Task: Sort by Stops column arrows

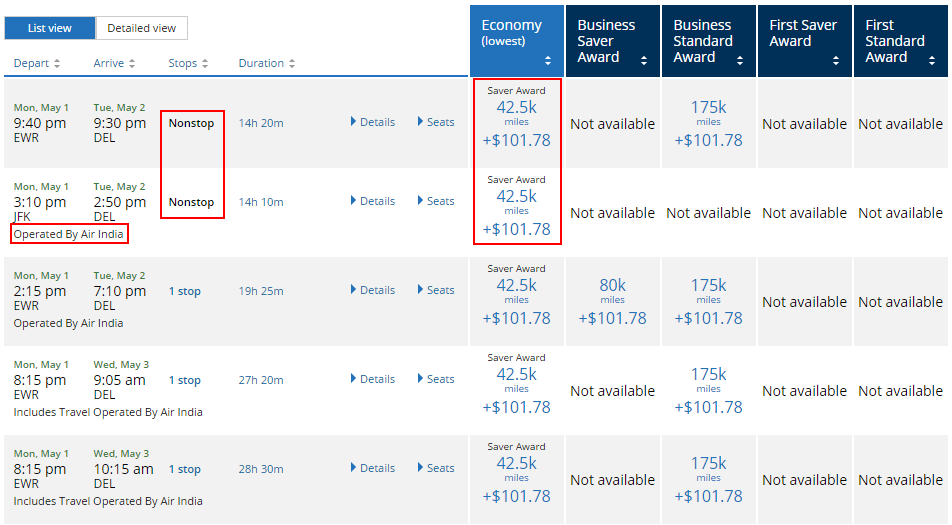Action: point(205,63)
